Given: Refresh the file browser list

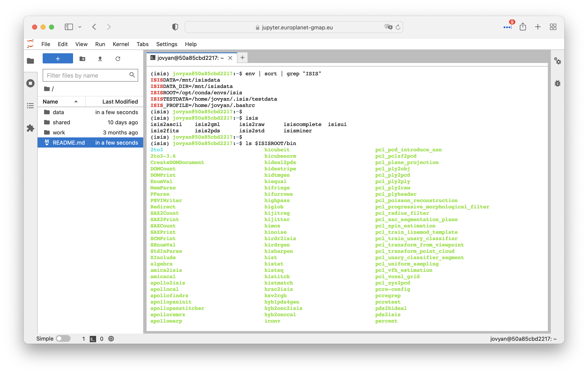Looking at the screenshot, I should click(118, 59).
